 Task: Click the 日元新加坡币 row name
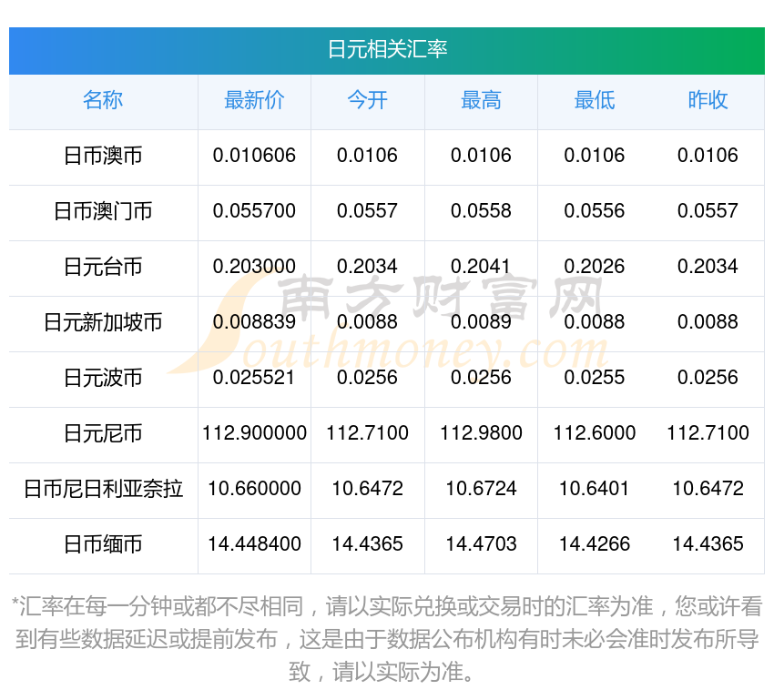103,322
